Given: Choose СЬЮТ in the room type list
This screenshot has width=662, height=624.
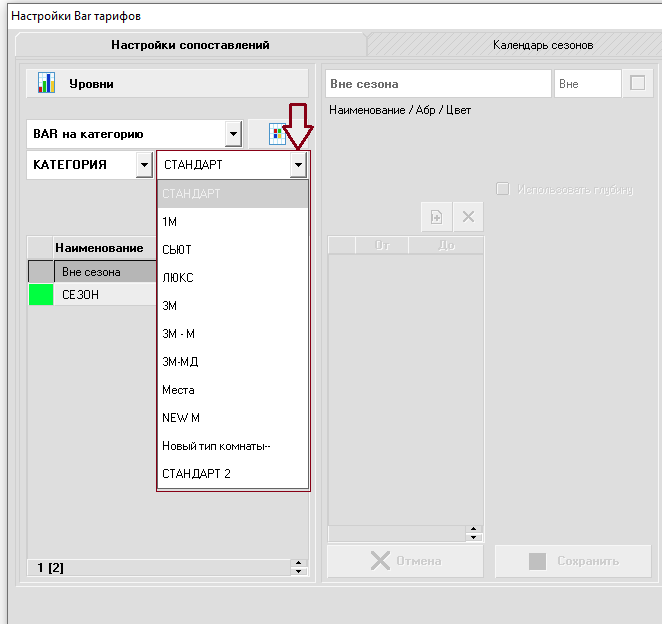Looking at the screenshot, I should (x=177, y=249).
